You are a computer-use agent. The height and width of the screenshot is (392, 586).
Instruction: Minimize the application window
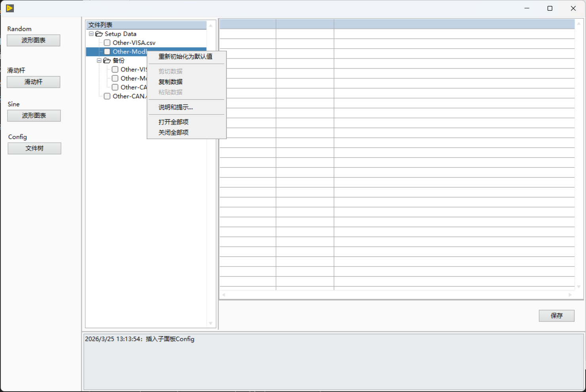pyautogui.click(x=527, y=8)
